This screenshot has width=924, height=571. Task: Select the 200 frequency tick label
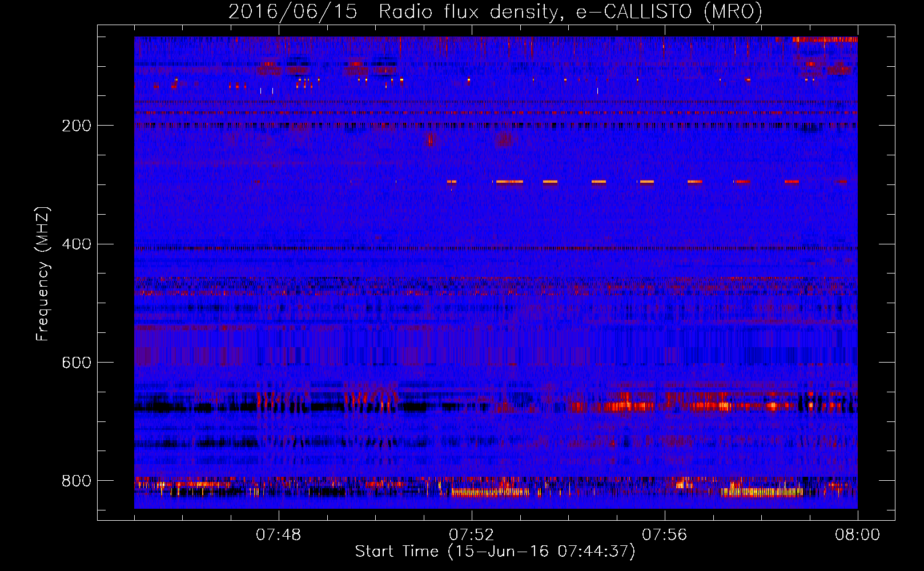77,126
